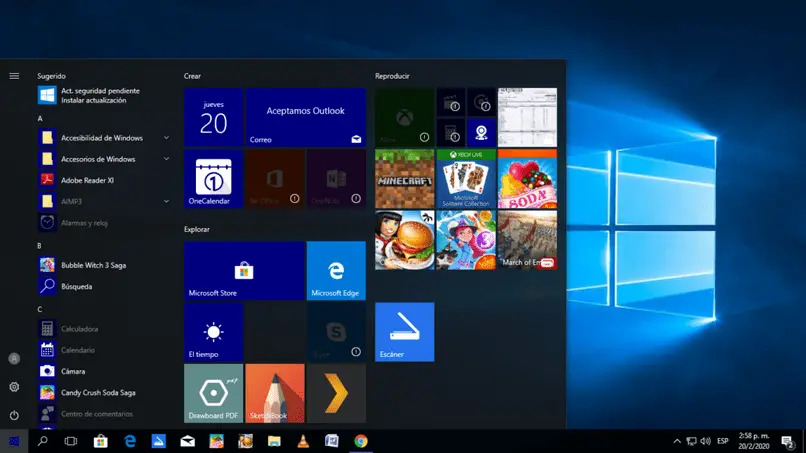
Task: Open Task View from the taskbar
Action: coord(71,441)
